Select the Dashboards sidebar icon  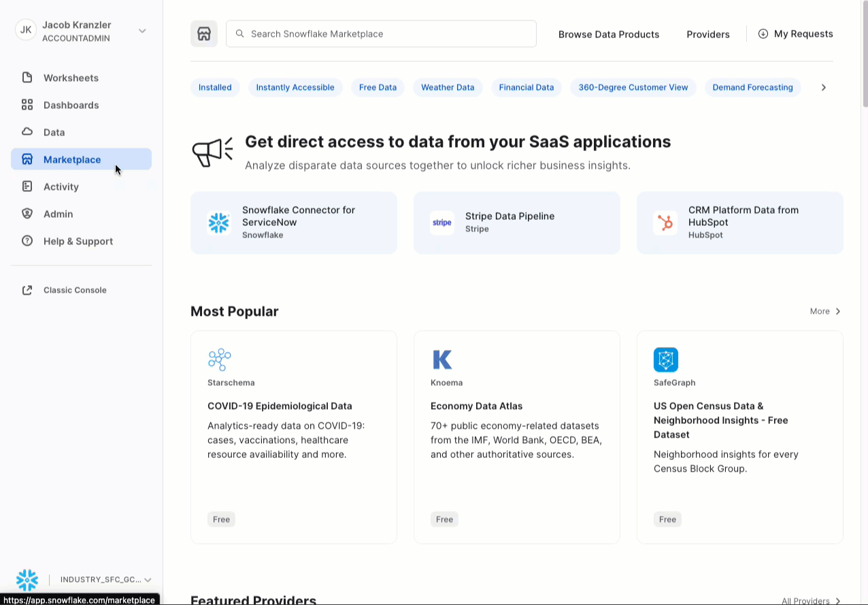click(27, 105)
